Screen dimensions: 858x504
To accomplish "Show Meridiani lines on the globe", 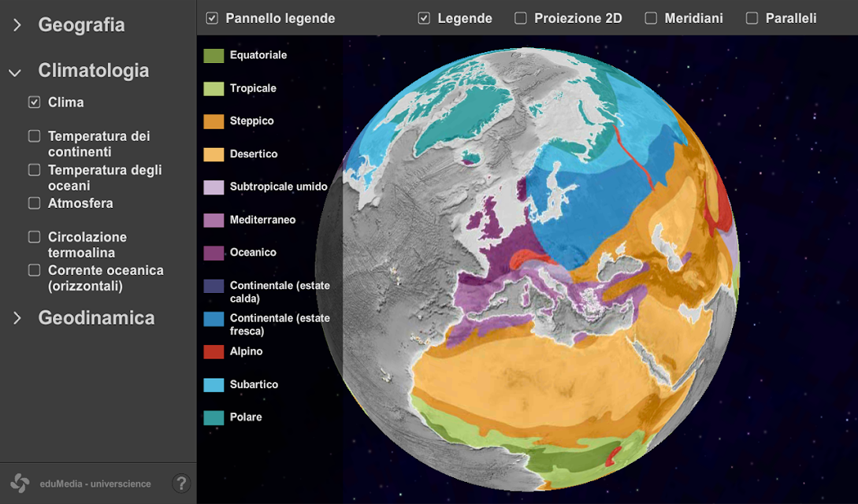I will coord(651,19).
